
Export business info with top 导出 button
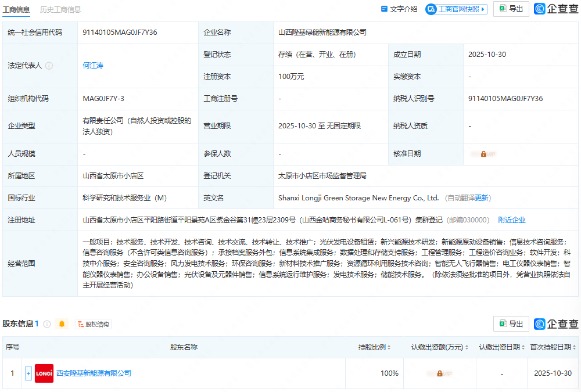click(x=511, y=9)
